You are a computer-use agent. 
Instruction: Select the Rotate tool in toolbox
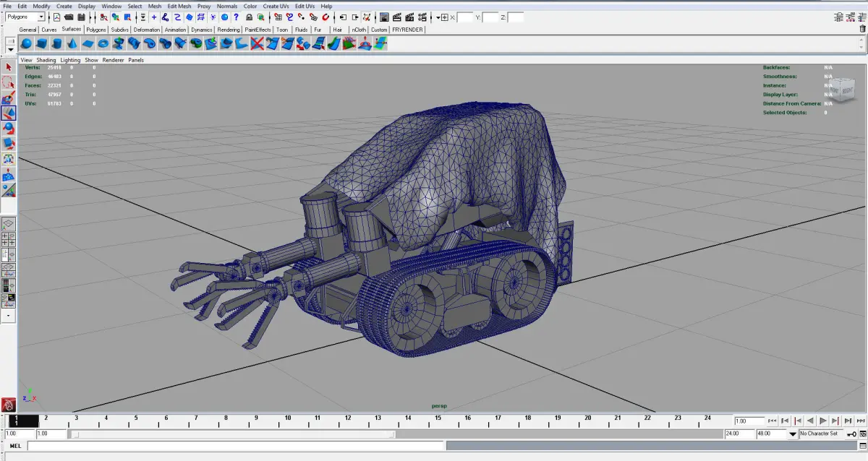click(x=9, y=129)
